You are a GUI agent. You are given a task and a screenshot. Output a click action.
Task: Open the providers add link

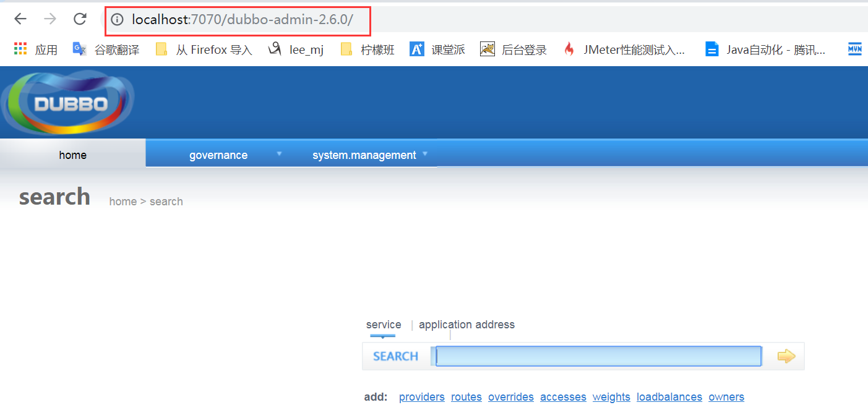coord(421,397)
